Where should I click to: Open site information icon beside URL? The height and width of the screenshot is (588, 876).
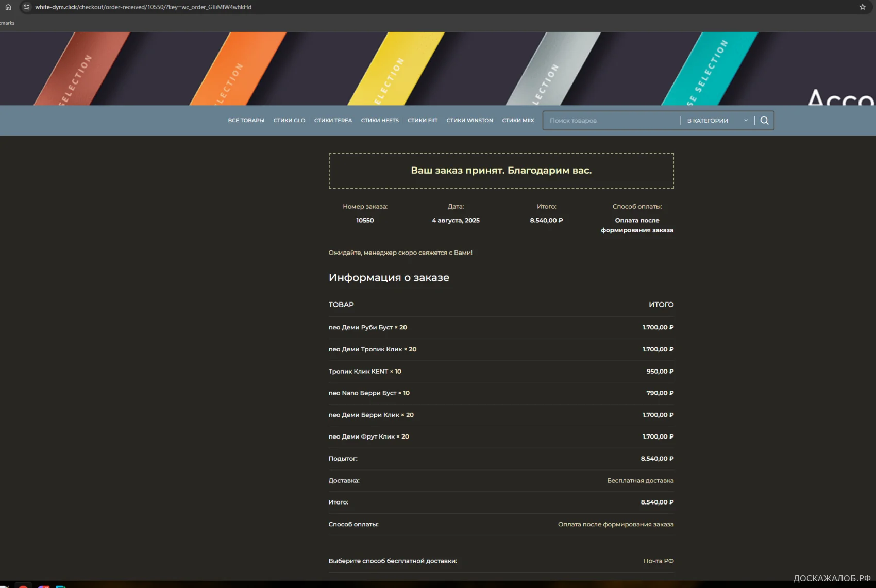pos(27,7)
